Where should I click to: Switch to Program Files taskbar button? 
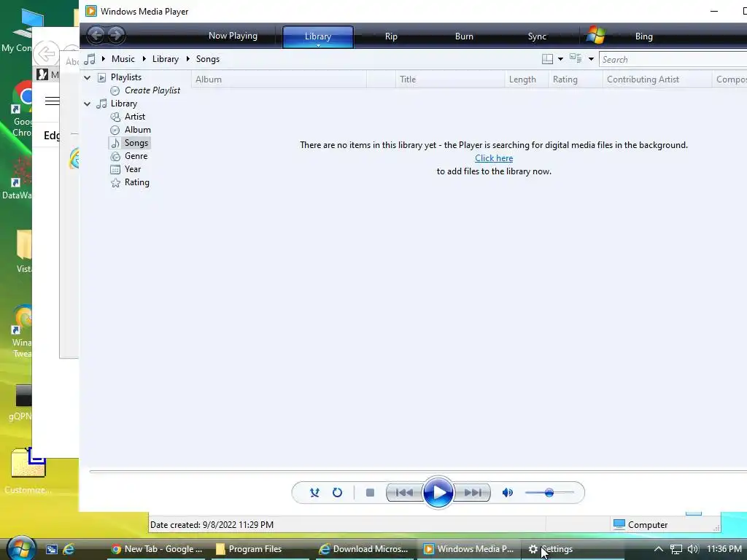click(x=262, y=549)
